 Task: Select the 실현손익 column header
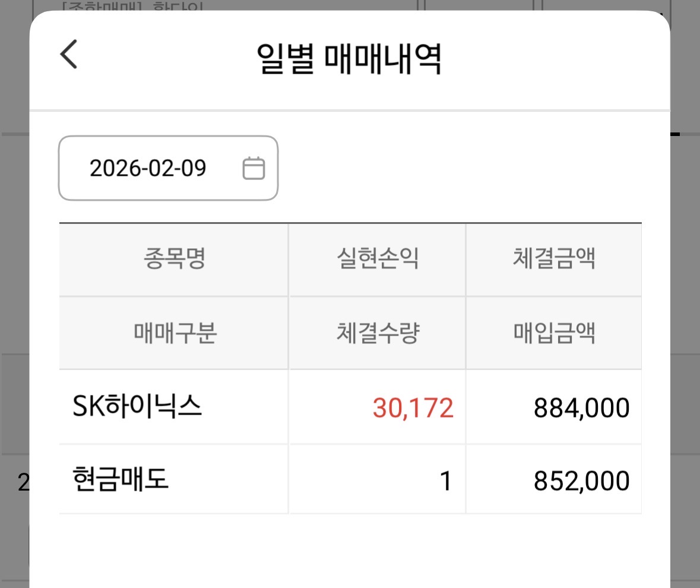pyautogui.click(x=378, y=259)
